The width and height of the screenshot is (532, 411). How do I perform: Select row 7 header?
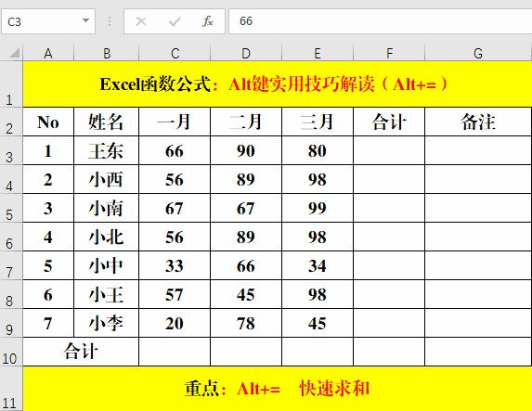pyautogui.click(x=11, y=265)
